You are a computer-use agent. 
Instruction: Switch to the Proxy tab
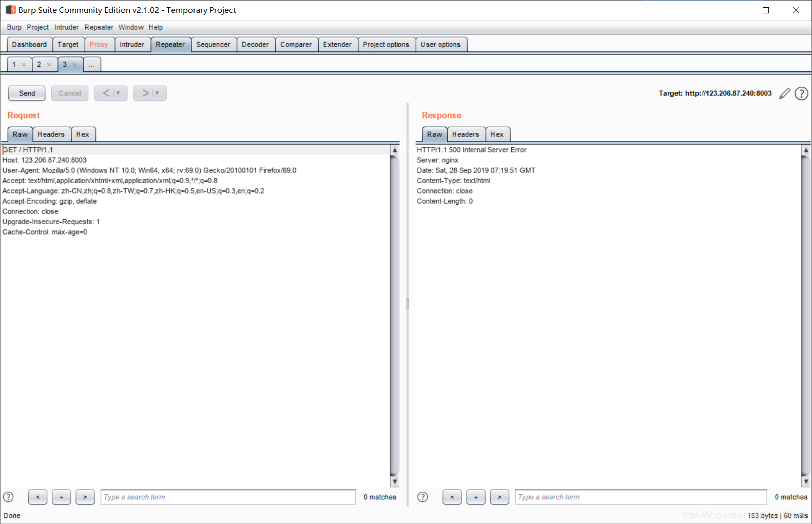coord(99,45)
